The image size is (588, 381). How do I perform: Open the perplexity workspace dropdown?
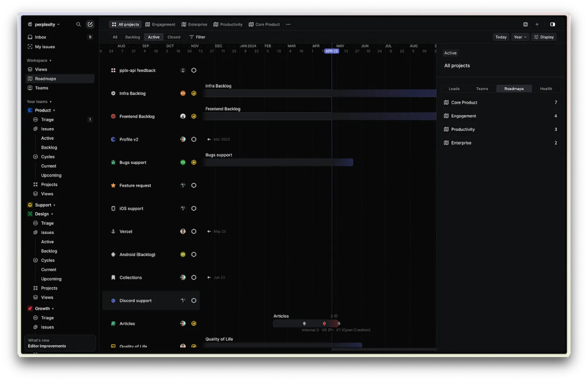44,25
